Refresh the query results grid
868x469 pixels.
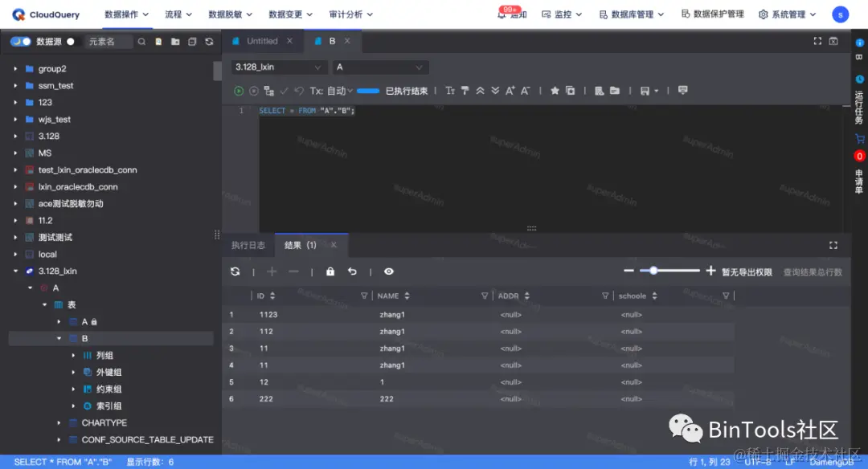(x=235, y=271)
